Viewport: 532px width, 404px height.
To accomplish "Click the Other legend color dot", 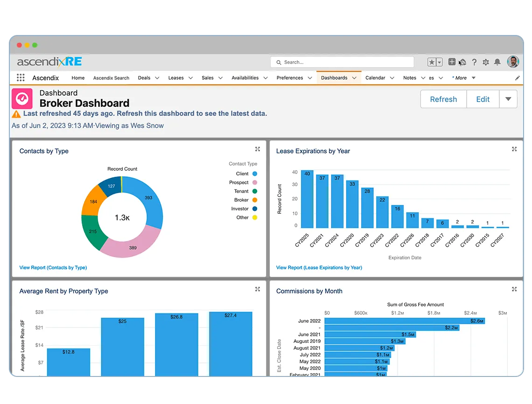I will click(255, 217).
